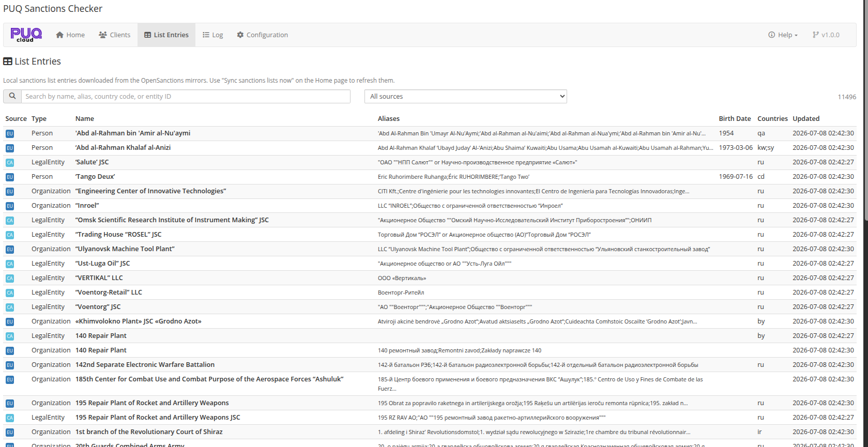Click the country code qa

(x=761, y=133)
